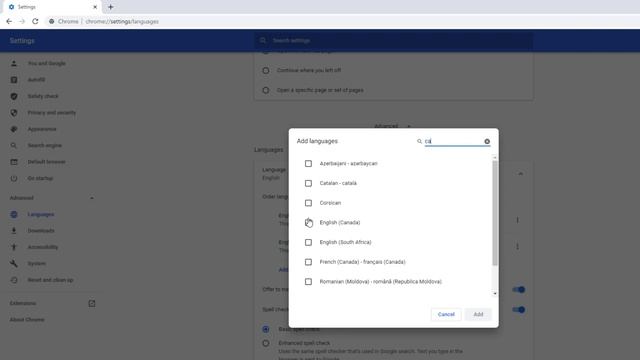Select Open a specific page radio
The image size is (640, 360).
point(266,90)
